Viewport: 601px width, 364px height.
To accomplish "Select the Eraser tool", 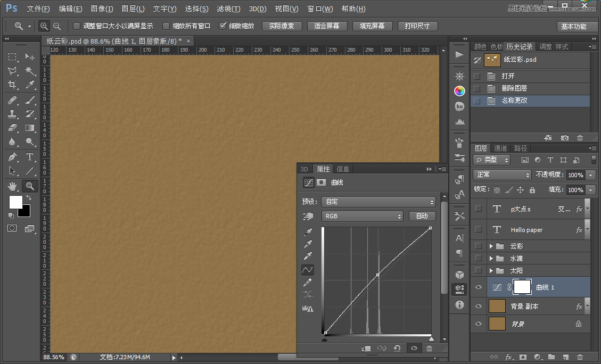I will click(12, 128).
